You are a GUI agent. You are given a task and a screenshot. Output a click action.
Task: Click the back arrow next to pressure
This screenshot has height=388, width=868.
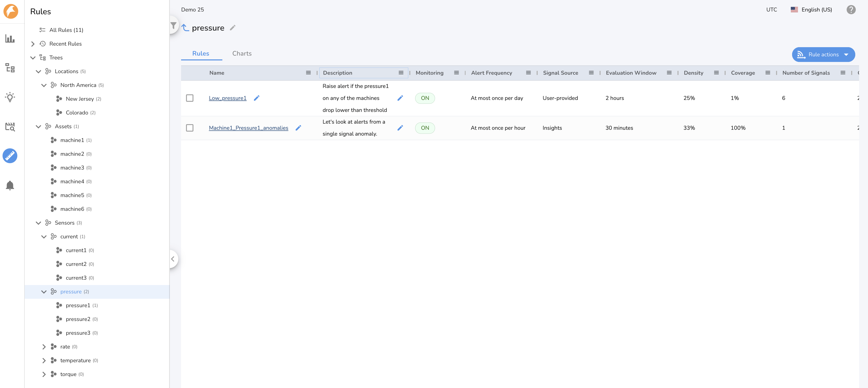point(185,28)
